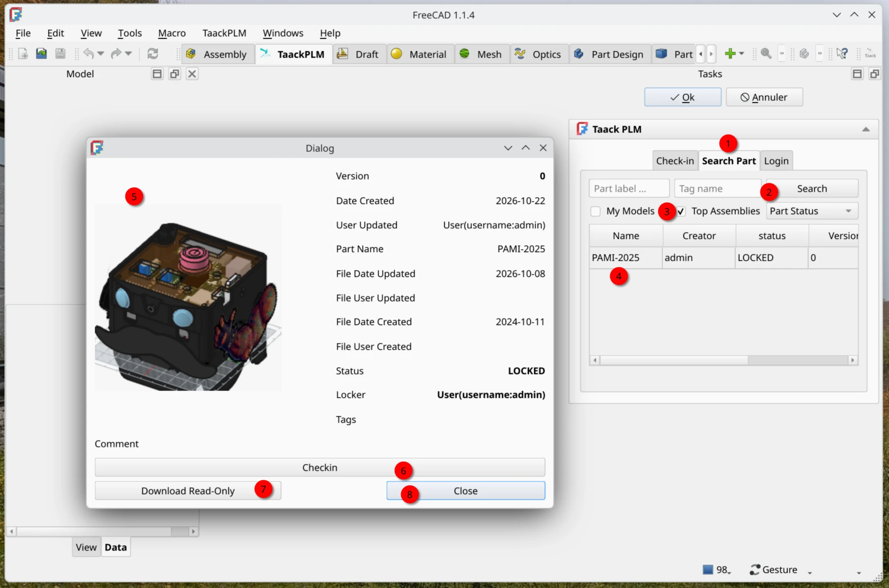
Task: Click the Search button
Action: pyautogui.click(x=812, y=189)
